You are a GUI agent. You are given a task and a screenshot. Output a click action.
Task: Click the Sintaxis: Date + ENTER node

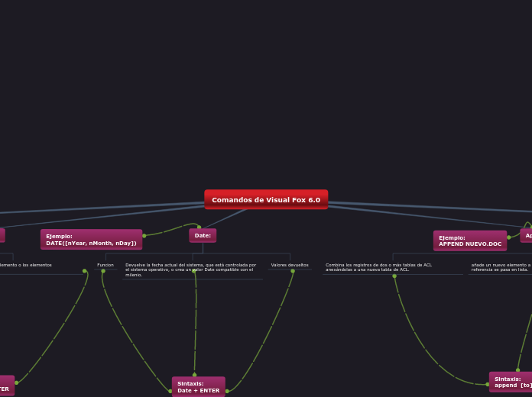pyautogui.click(x=199, y=387)
